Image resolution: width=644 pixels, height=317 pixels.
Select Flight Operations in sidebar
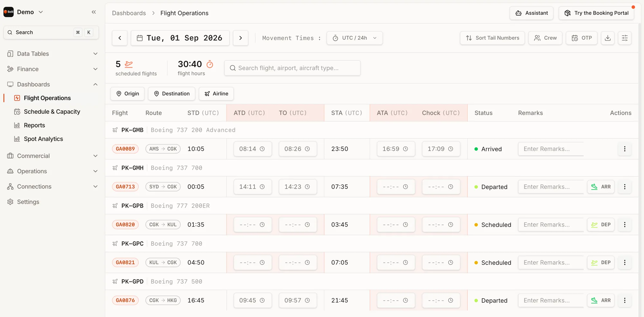point(47,98)
